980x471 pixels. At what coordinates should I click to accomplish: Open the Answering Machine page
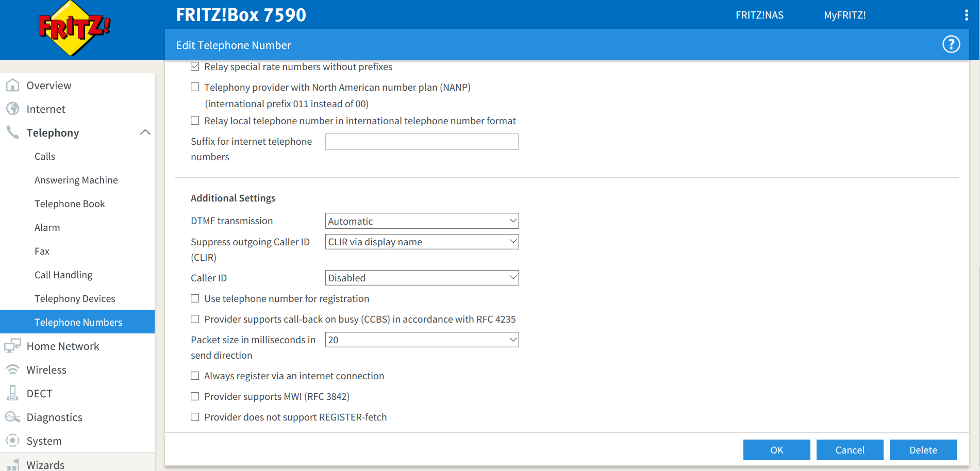[x=77, y=180]
